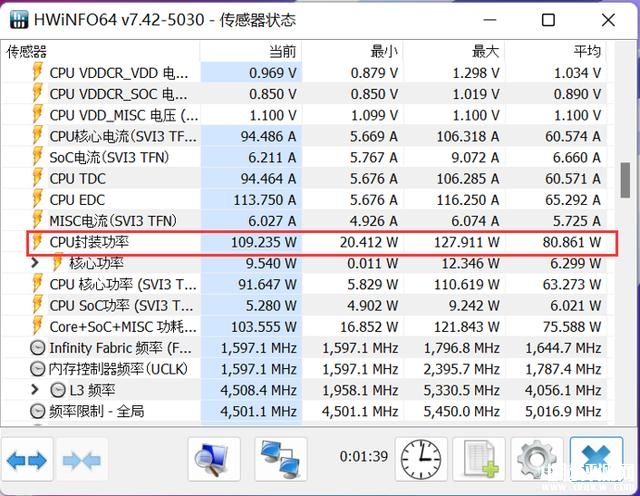Screen dimensions: 640x496
Task: Select the CPU 核心功率 (SVI3 T... row label
Action: (x=123, y=285)
